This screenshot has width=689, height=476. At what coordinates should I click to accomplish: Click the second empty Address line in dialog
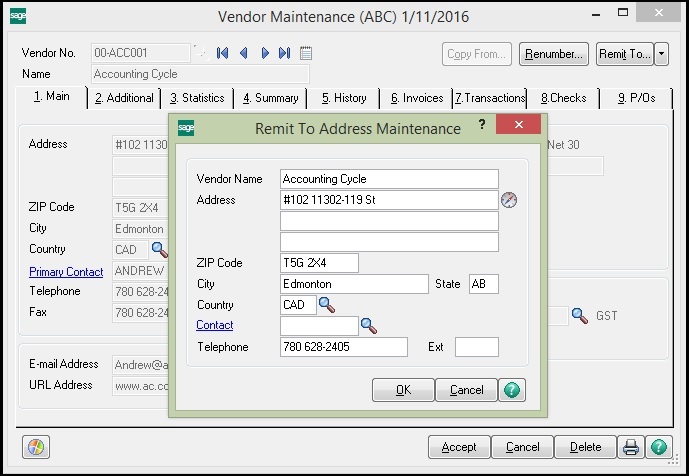point(389,221)
